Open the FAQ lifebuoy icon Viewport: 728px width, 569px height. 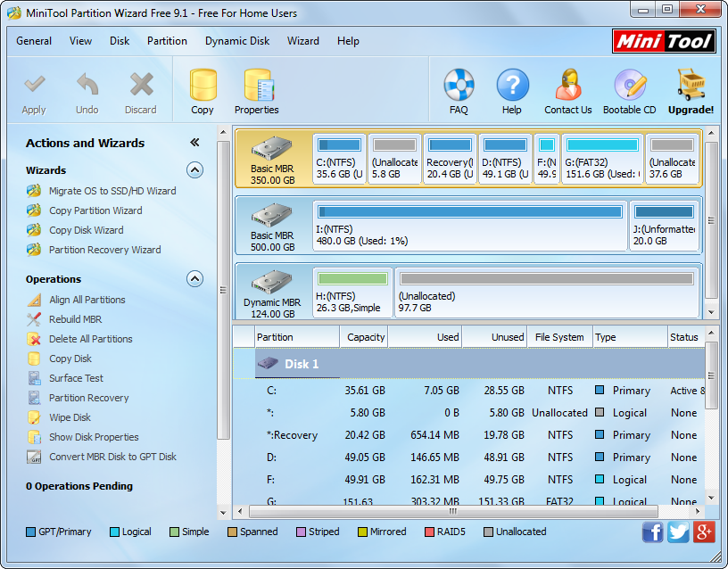click(459, 86)
